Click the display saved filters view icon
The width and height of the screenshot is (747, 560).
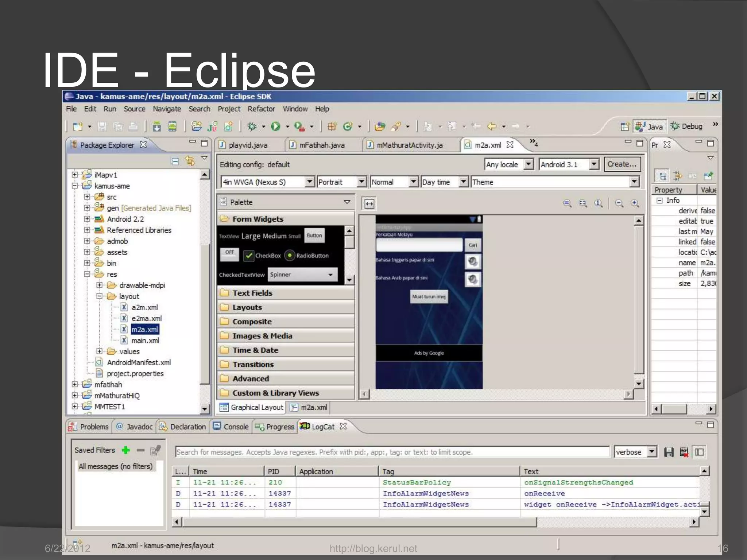(x=699, y=452)
